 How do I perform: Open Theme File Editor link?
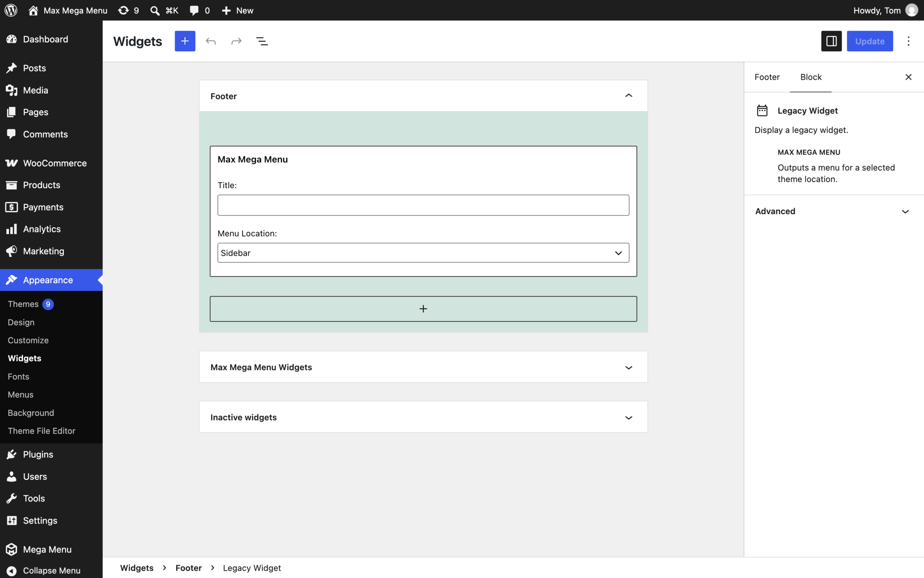pos(42,431)
